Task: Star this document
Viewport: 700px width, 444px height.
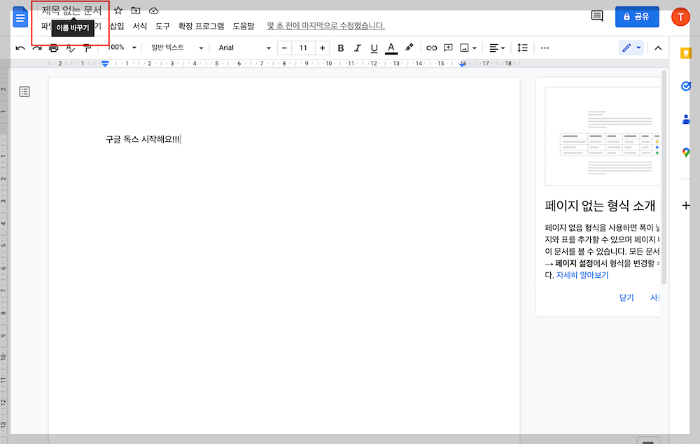Action: (118, 10)
